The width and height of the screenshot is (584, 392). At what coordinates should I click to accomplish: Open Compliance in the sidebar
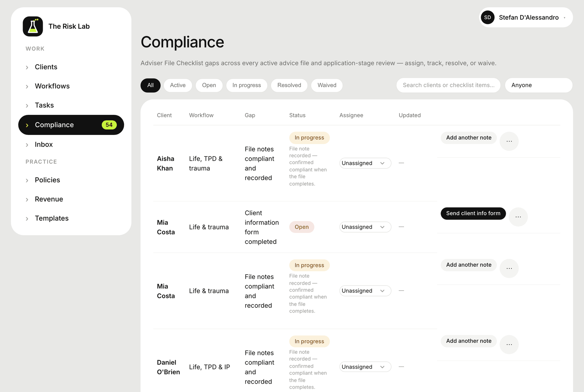coord(71,125)
